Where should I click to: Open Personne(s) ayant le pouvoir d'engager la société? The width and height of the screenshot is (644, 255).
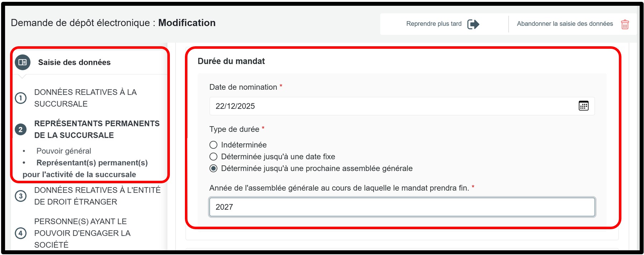coord(82,233)
